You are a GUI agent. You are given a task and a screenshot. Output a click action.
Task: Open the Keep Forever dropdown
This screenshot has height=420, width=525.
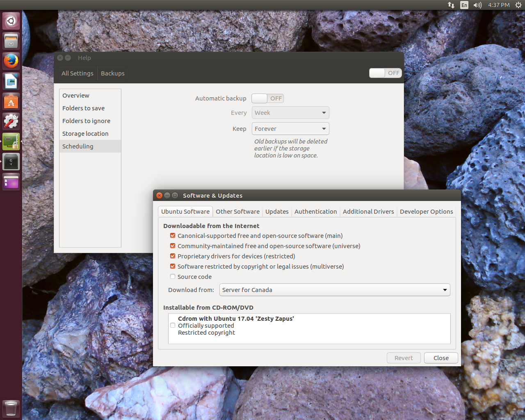pos(290,129)
